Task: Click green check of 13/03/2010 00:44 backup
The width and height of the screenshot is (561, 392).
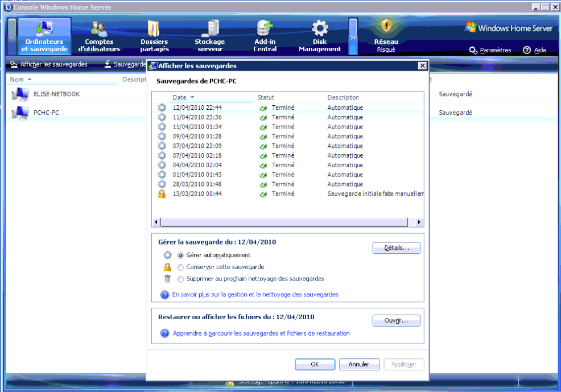Action: click(263, 194)
